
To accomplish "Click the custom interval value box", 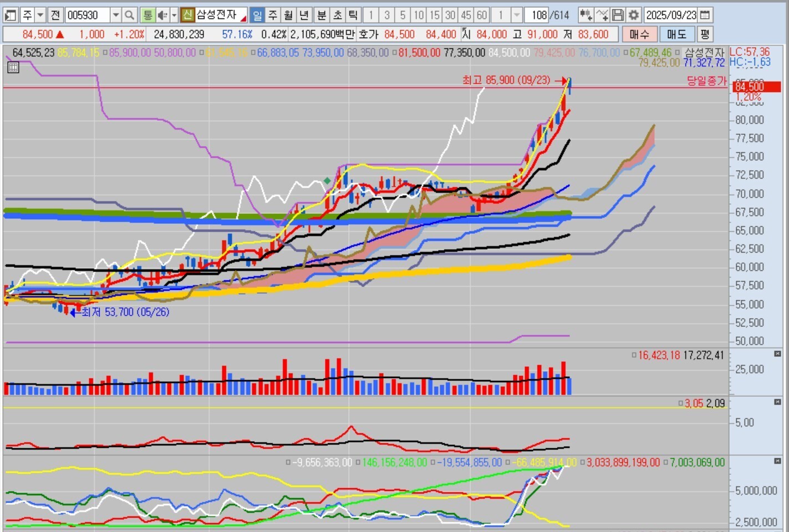I will [501, 15].
